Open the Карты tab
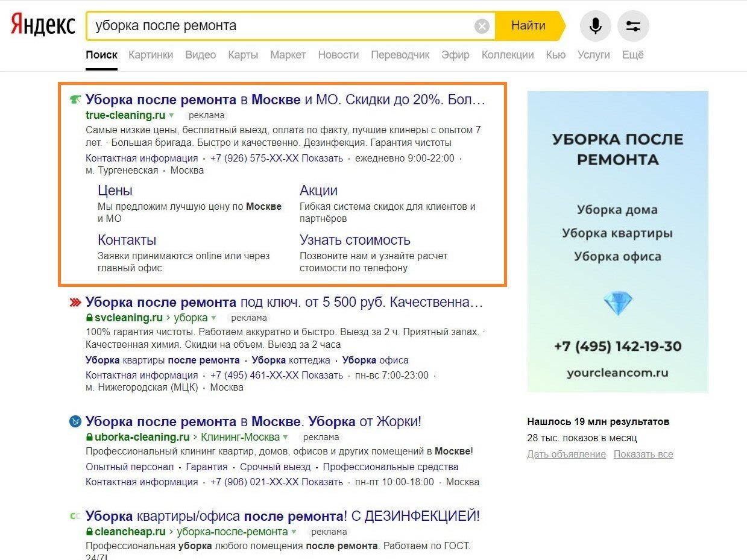Screen dimensions: 747x560 tap(243, 55)
